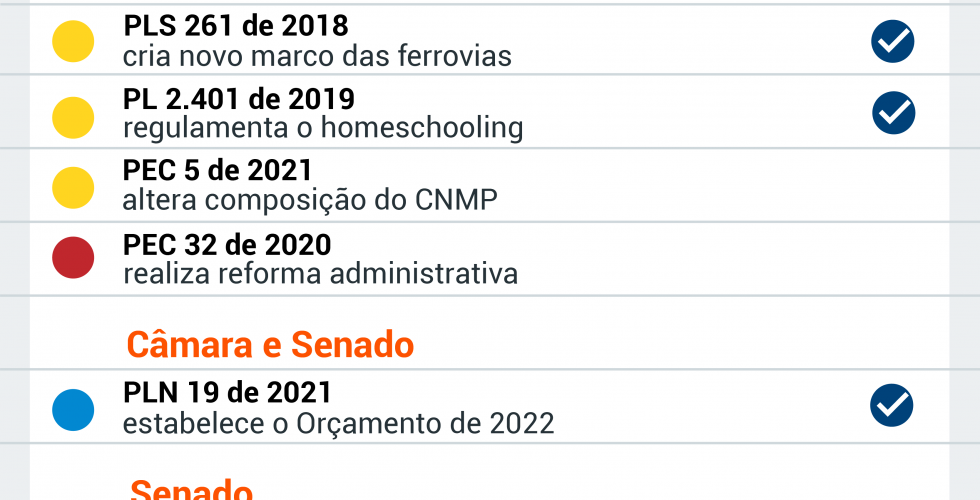Click the Câmara e Senado section heading
980x500 pixels.
[270, 345]
